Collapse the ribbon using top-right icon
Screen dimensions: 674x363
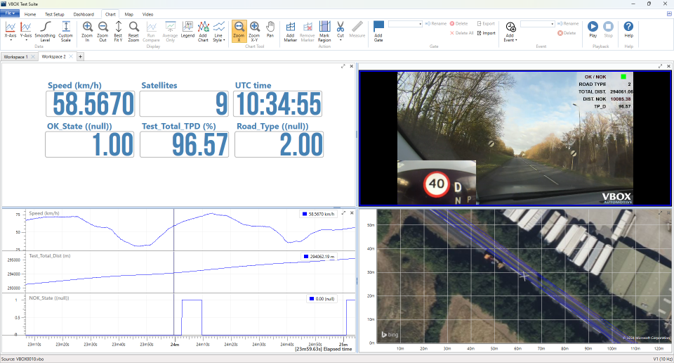(x=669, y=14)
